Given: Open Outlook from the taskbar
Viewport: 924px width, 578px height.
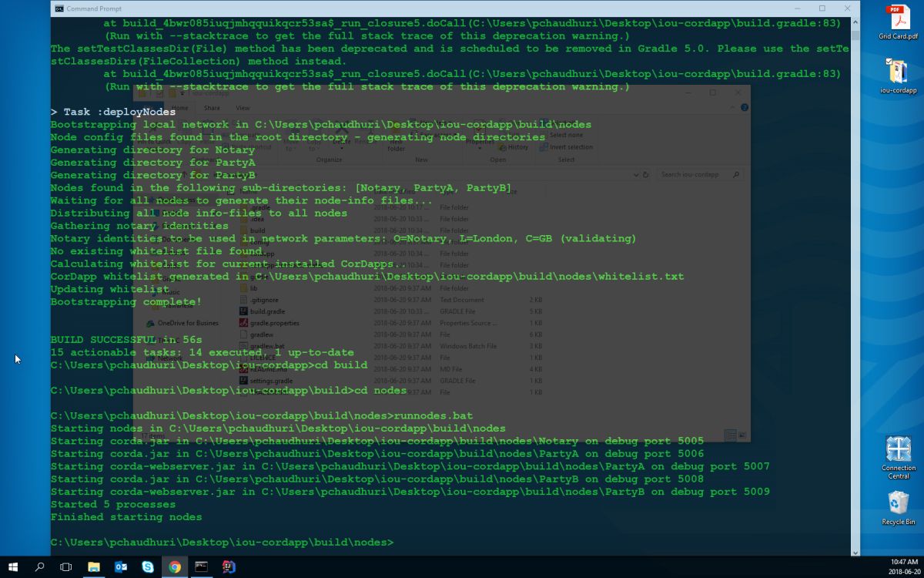Looking at the screenshot, I should click(x=121, y=566).
